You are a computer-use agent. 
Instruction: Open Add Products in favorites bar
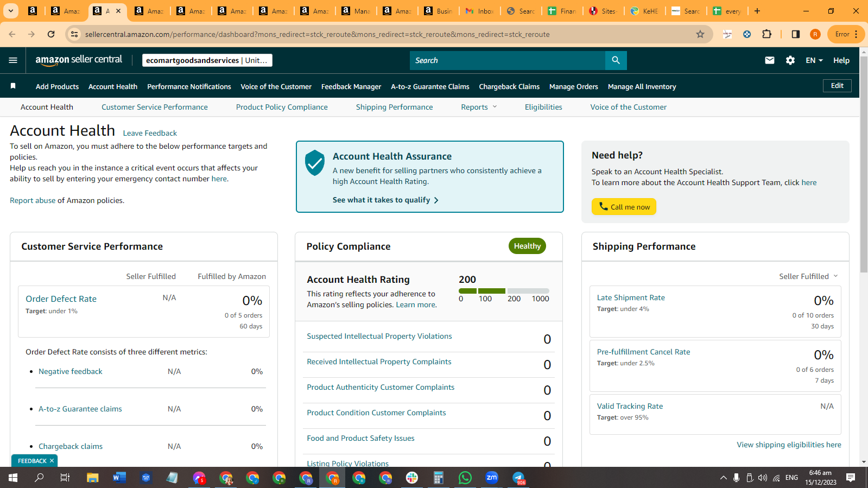click(57, 86)
